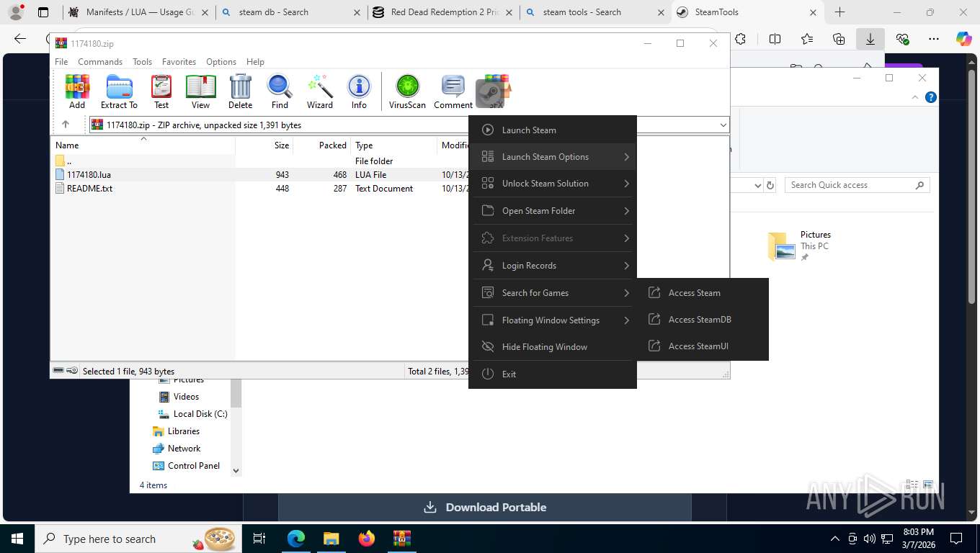Open Firefox from the taskbar
This screenshot has width=980, height=553.
click(367, 538)
